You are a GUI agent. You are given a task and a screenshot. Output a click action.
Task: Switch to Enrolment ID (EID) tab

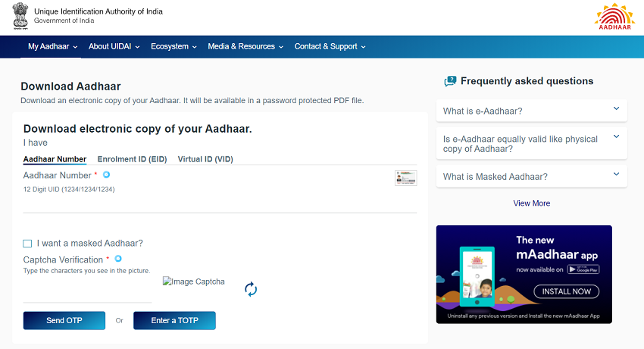132,159
